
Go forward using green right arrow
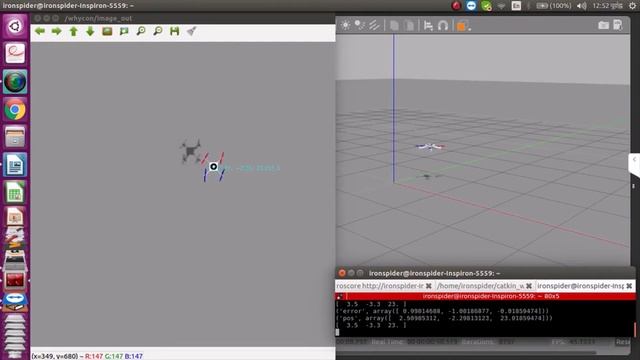coord(56,31)
